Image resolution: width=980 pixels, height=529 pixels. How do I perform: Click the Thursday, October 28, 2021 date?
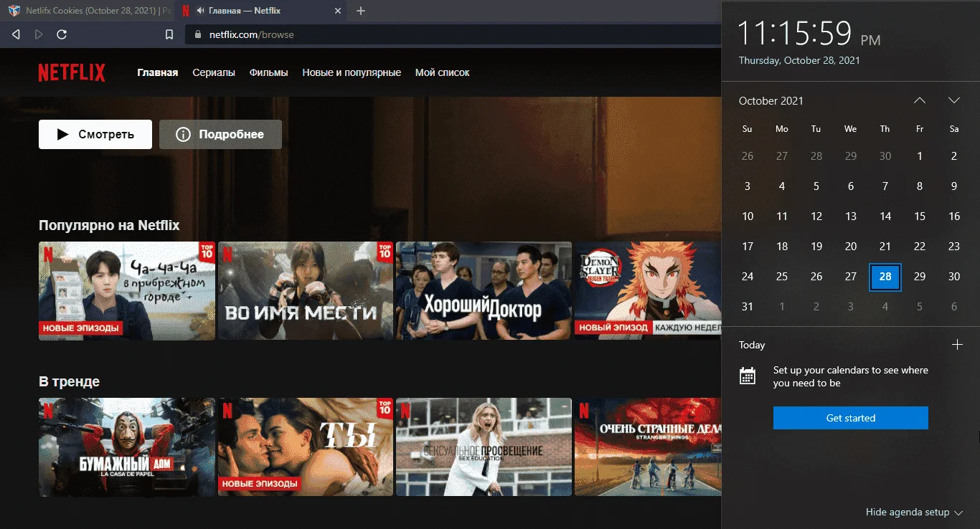(x=799, y=60)
